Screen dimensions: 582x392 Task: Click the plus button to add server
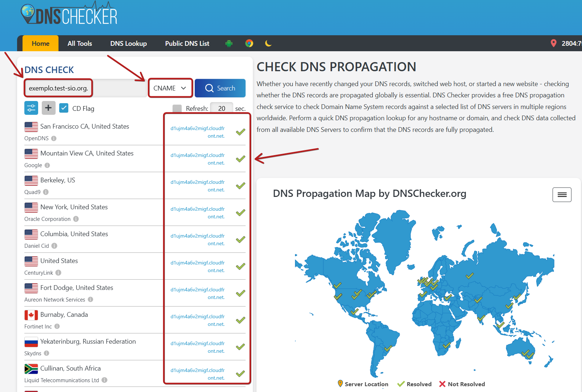49,108
